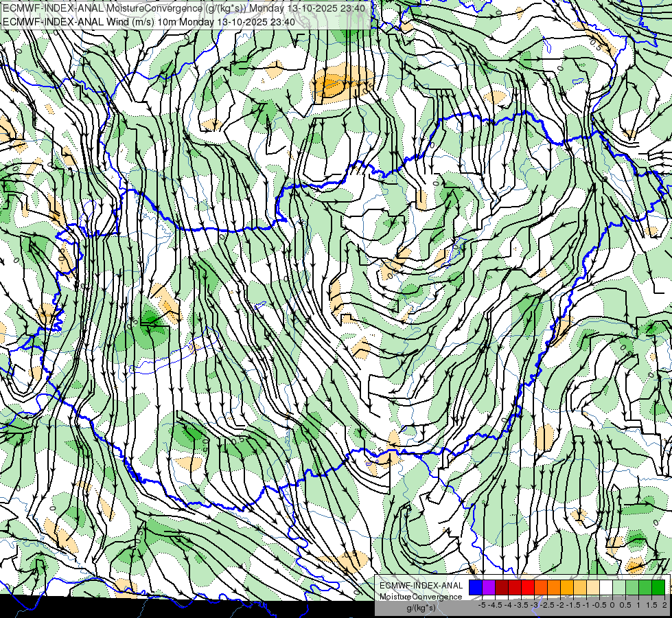
Task: Pick dark green swatch between 1.5 and 2
Action: 658,588
